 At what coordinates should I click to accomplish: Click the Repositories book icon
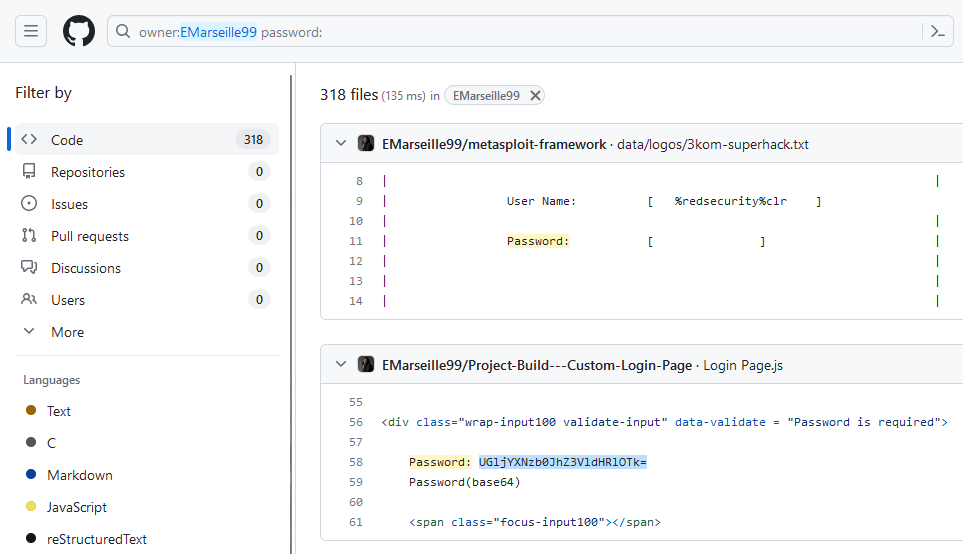coord(29,171)
